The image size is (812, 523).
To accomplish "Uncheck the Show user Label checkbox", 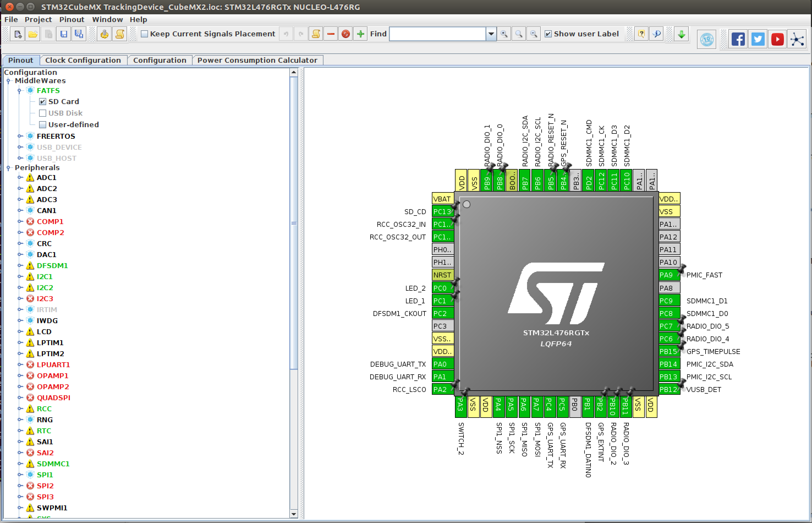I will point(548,34).
